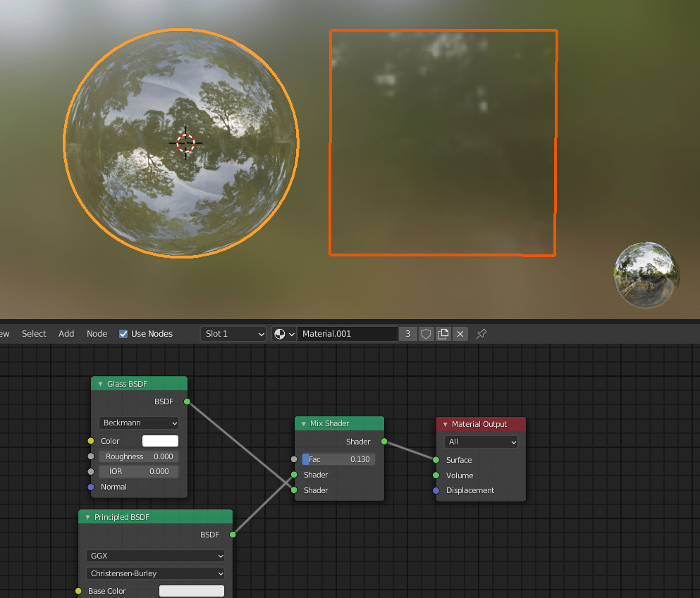Click the Fac slider on Mix Shader

click(x=338, y=459)
